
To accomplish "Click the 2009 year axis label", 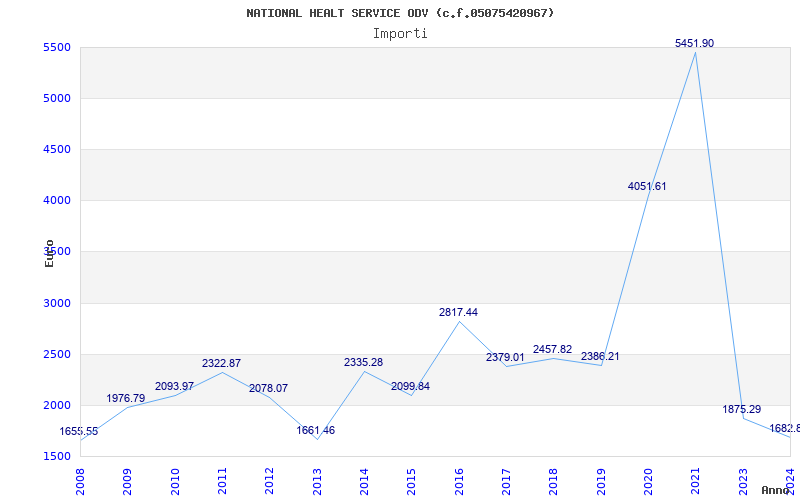I will click(127, 481).
